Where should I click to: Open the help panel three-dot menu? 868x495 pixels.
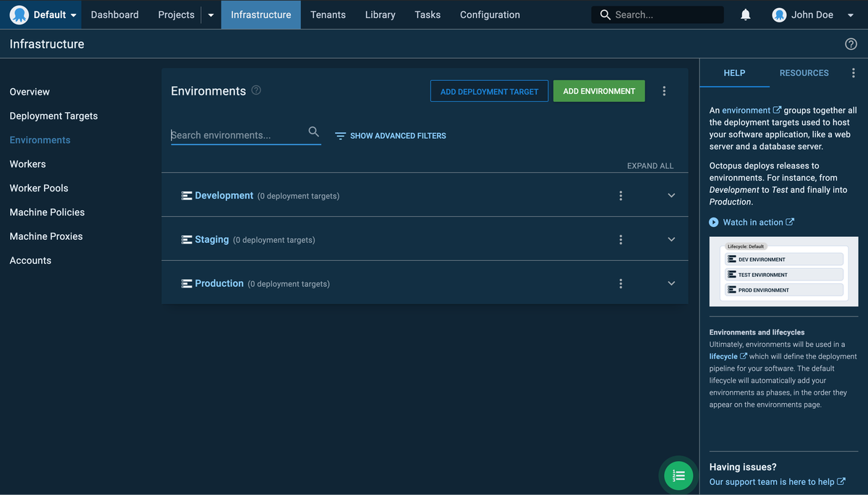coord(854,73)
